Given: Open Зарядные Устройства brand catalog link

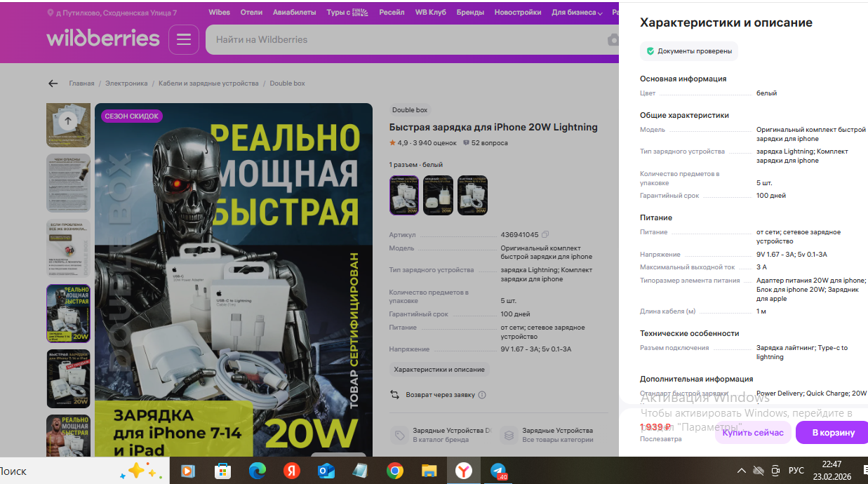Looking at the screenshot, I should (452, 435).
